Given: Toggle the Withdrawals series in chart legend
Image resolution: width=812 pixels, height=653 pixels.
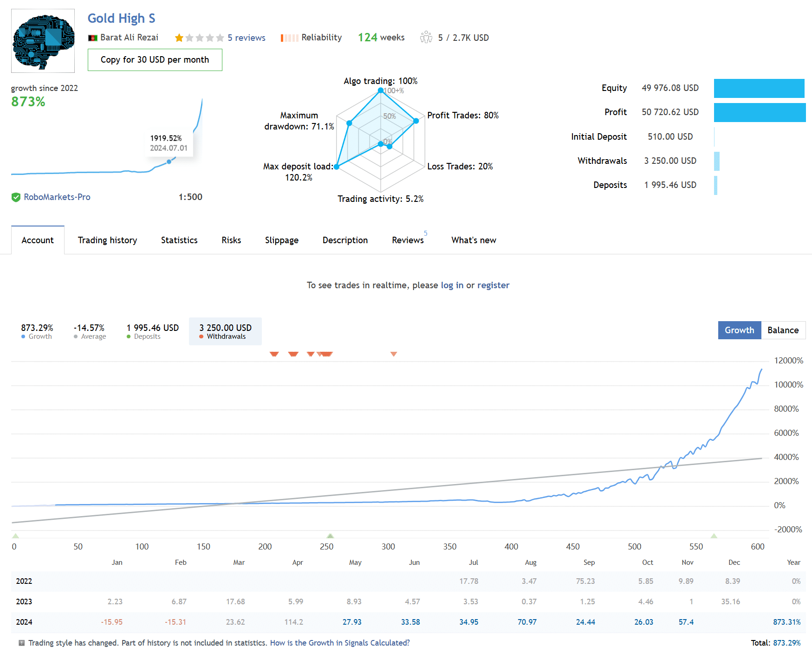Looking at the screenshot, I should [x=225, y=331].
